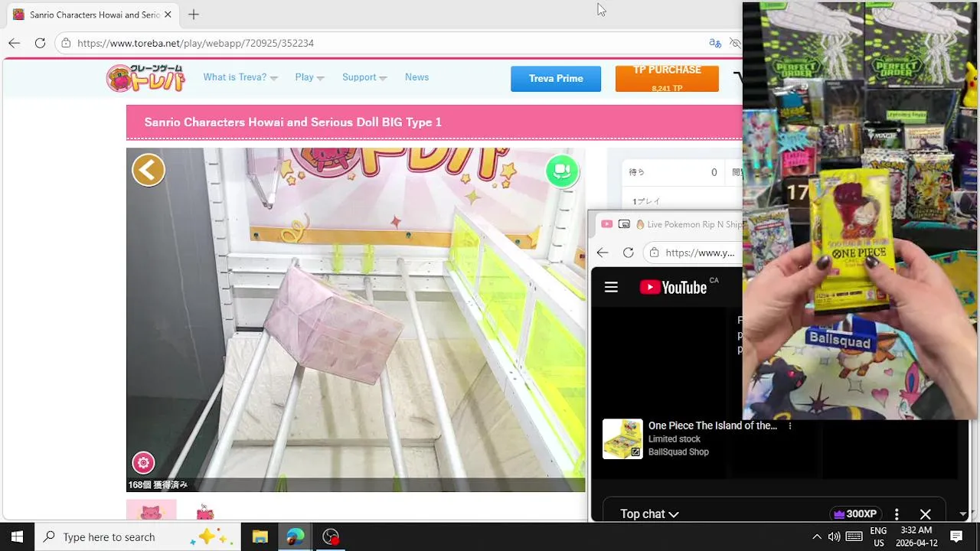Click the Toreba address bar URL
980x551 pixels.
click(196, 43)
